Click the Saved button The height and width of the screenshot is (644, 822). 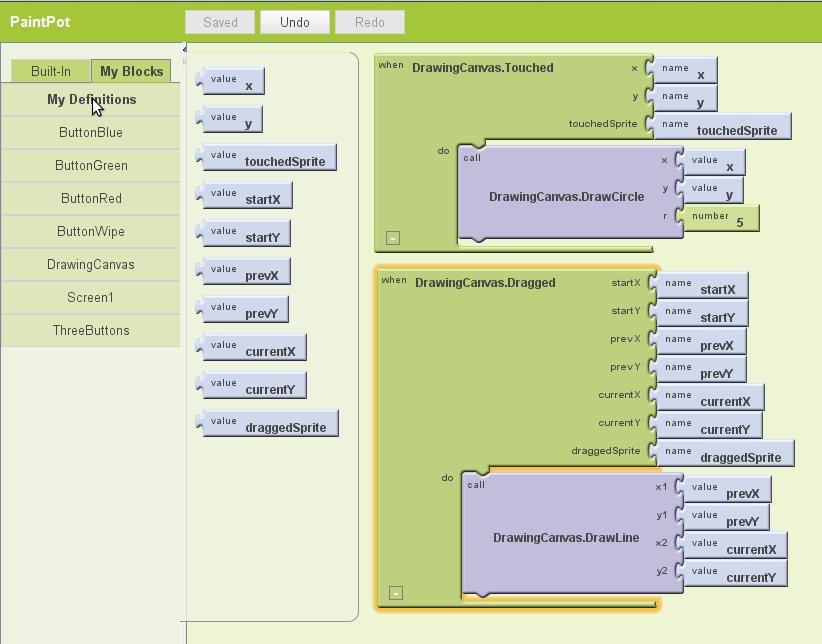(220, 22)
